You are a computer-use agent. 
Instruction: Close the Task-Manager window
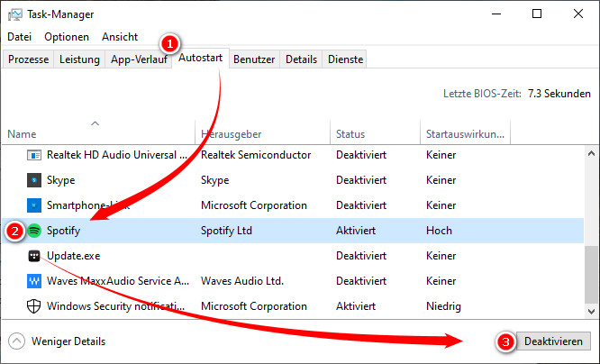click(578, 14)
